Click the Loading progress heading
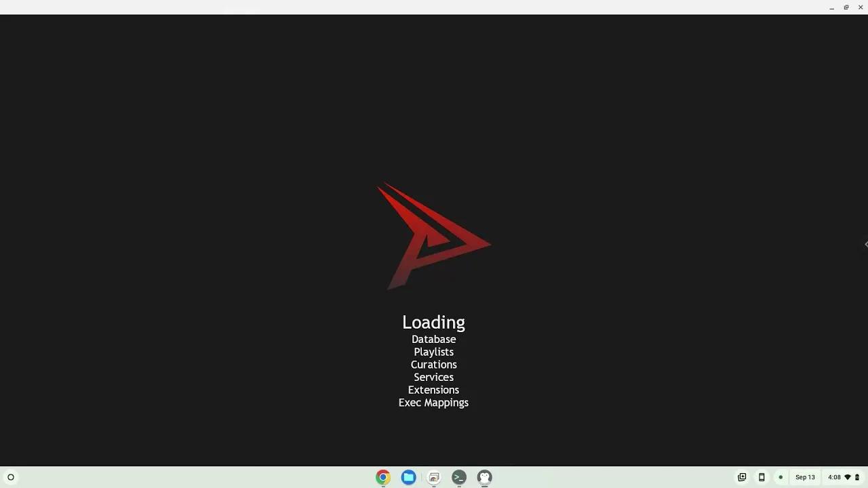 433,322
